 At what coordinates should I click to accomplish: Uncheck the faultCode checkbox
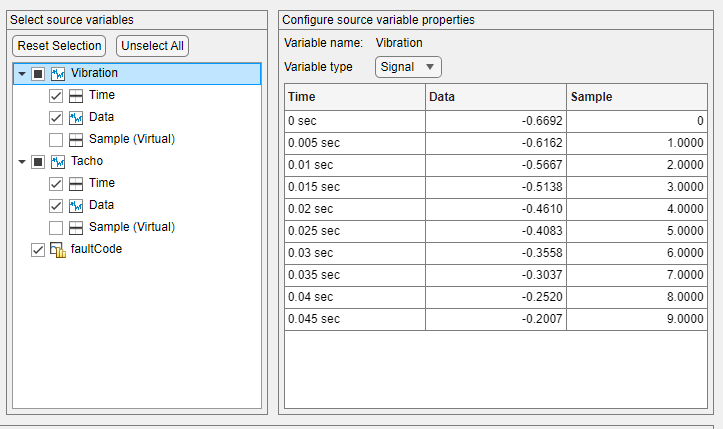click(x=38, y=250)
